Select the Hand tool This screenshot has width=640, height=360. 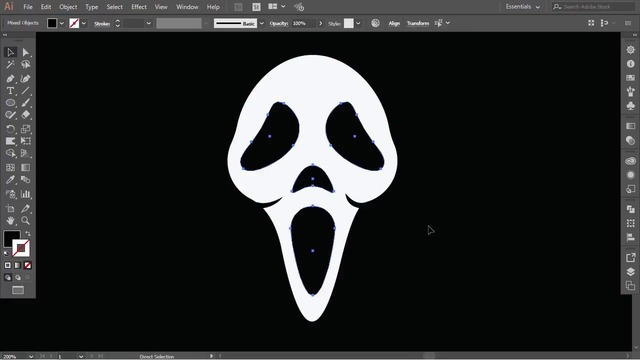click(x=11, y=221)
